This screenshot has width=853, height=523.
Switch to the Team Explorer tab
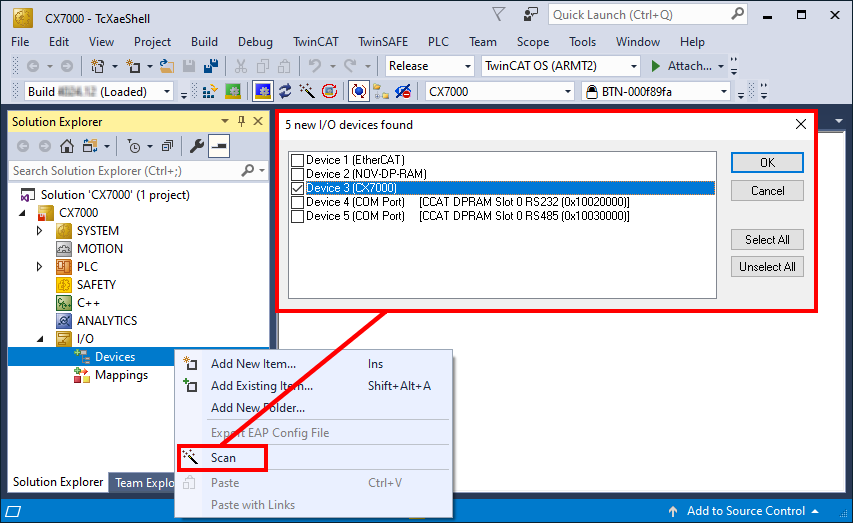pyautogui.click(x=144, y=483)
